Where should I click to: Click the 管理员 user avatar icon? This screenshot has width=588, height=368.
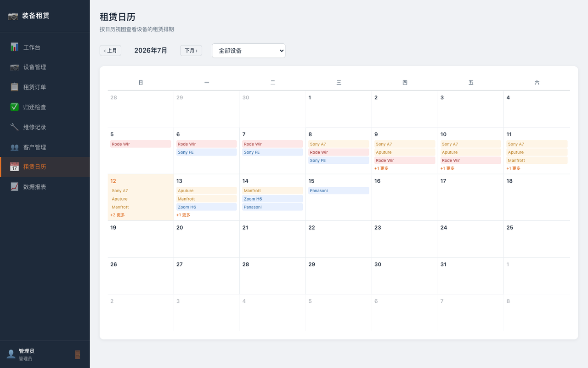11,354
